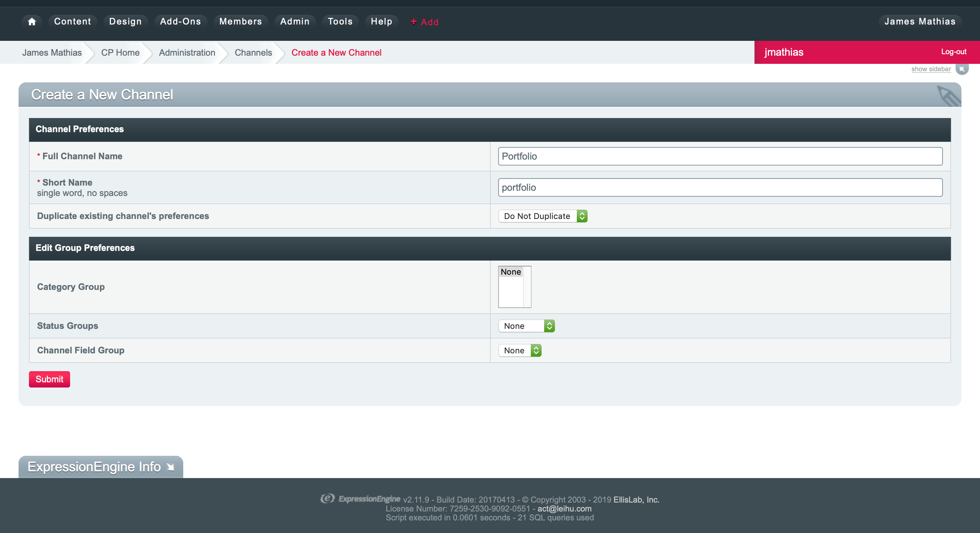
Task: Click the act@leihu.com email link
Action: coord(564,509)
